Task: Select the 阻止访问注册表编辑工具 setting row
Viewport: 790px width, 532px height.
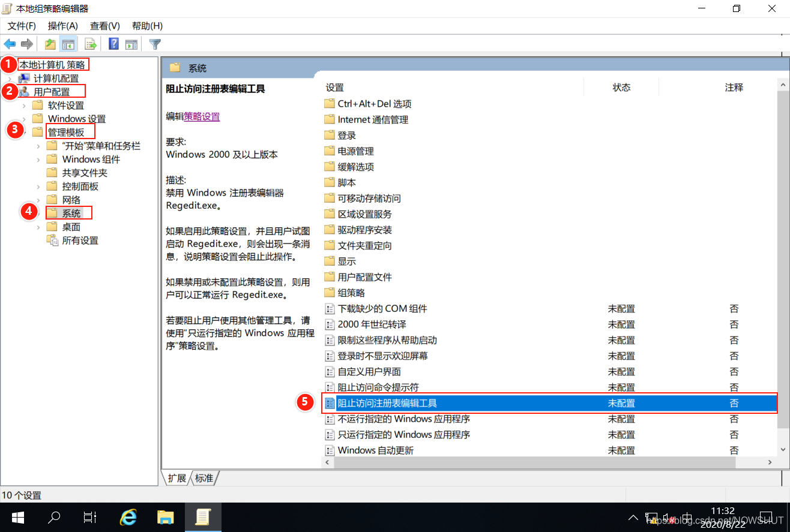Action: pos(549,403)
